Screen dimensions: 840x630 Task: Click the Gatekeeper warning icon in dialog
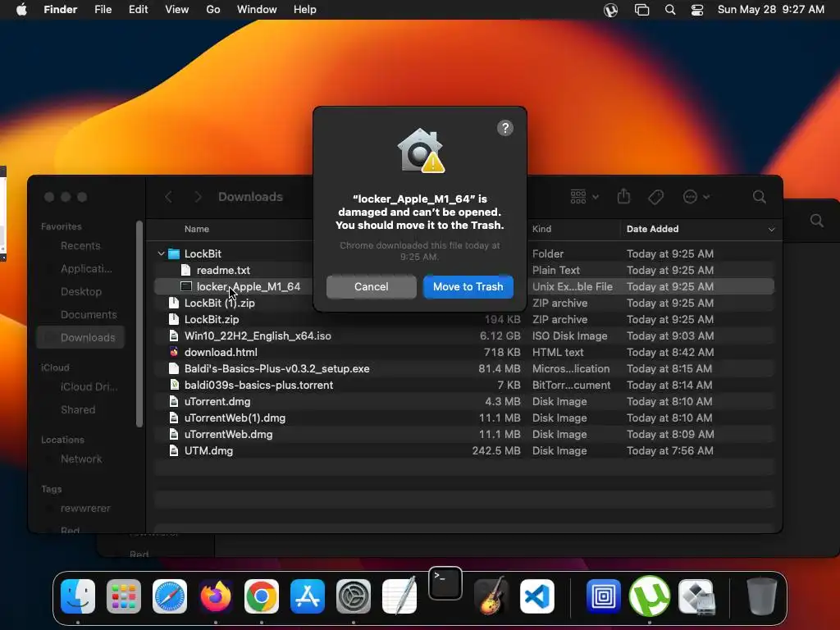pos(421,151)
